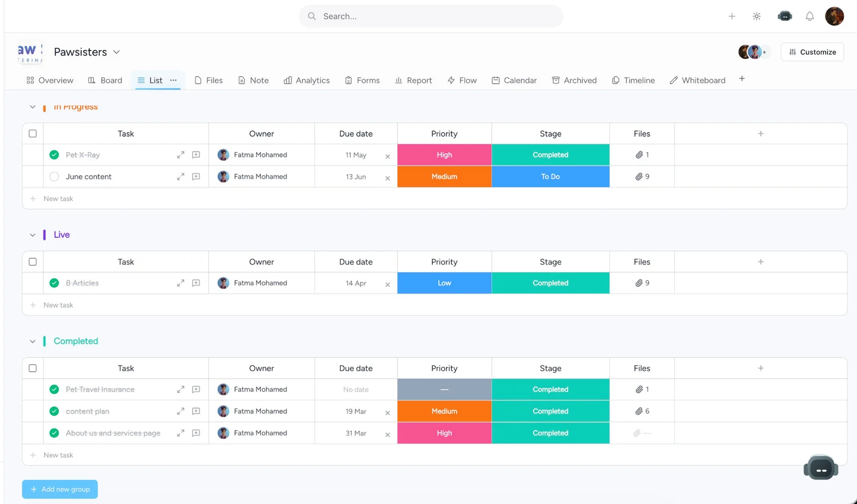Image resolution: width=857 pixels, height=504 pixels.
Task: Open the user profile avatar
Action: pos(835,16)
